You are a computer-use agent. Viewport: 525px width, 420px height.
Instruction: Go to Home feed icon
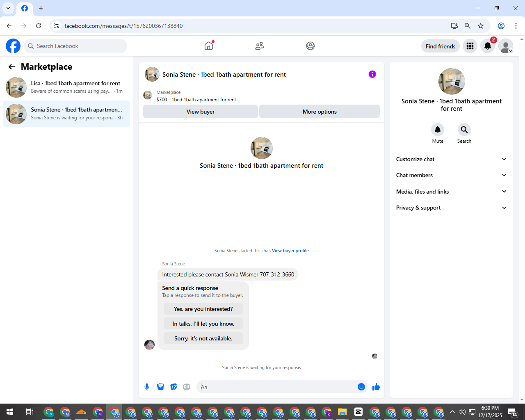click(209, 46)
